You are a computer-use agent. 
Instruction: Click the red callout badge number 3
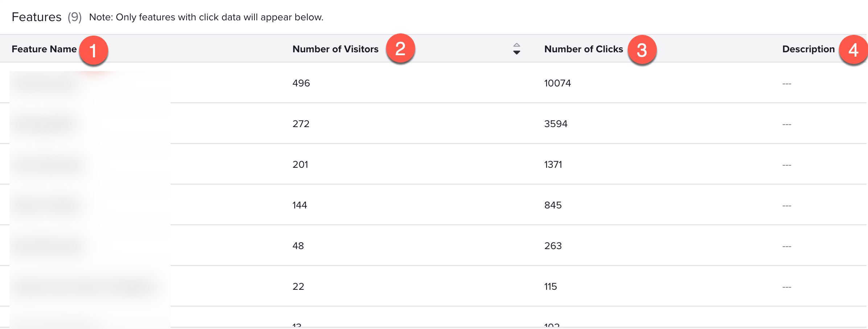642,50
